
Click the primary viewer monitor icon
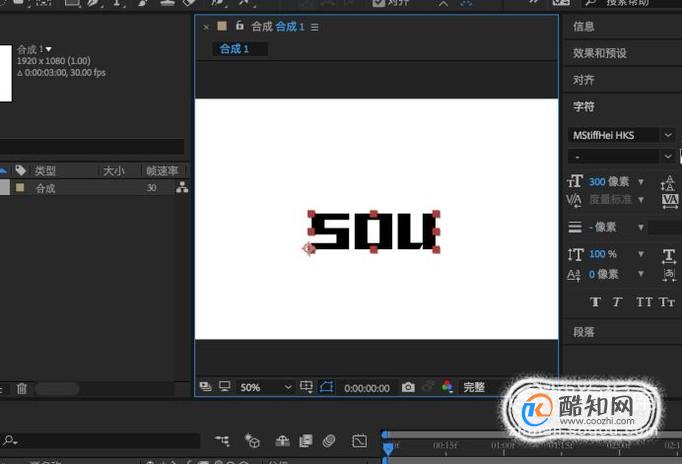pos(224,386)
